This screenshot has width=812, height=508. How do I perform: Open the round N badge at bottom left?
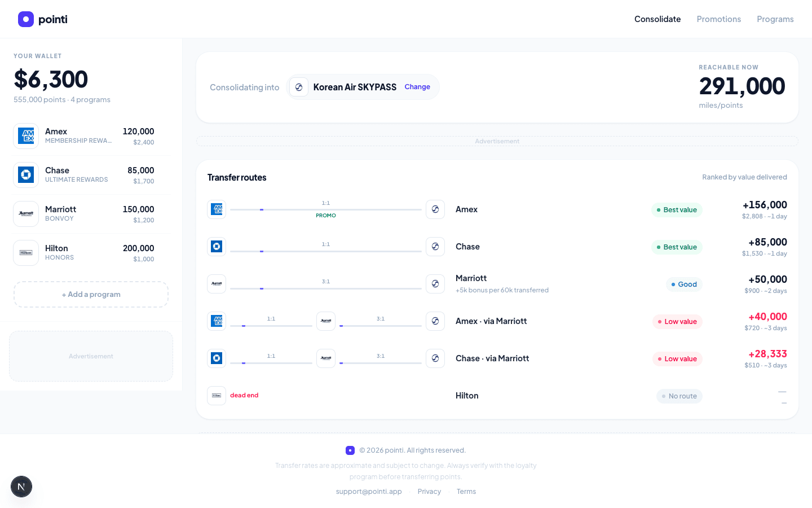21,487
